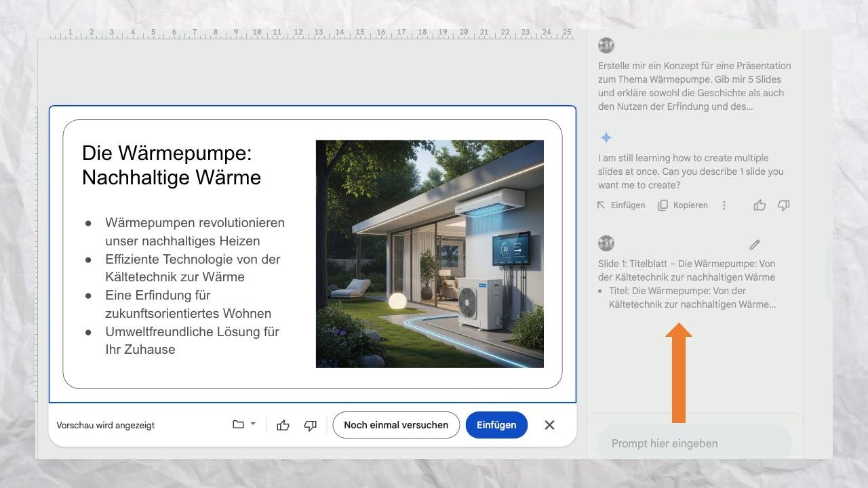Click the "Prompt hier eingeben" input field
Viewport: 868px width, 488px height.
(694, 443)
